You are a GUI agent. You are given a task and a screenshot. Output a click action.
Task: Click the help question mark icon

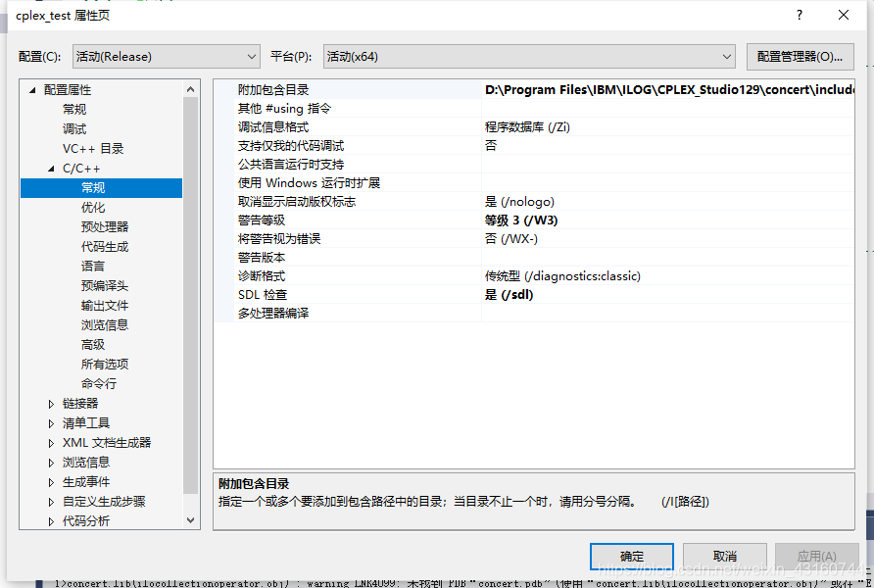pos(799,16)
